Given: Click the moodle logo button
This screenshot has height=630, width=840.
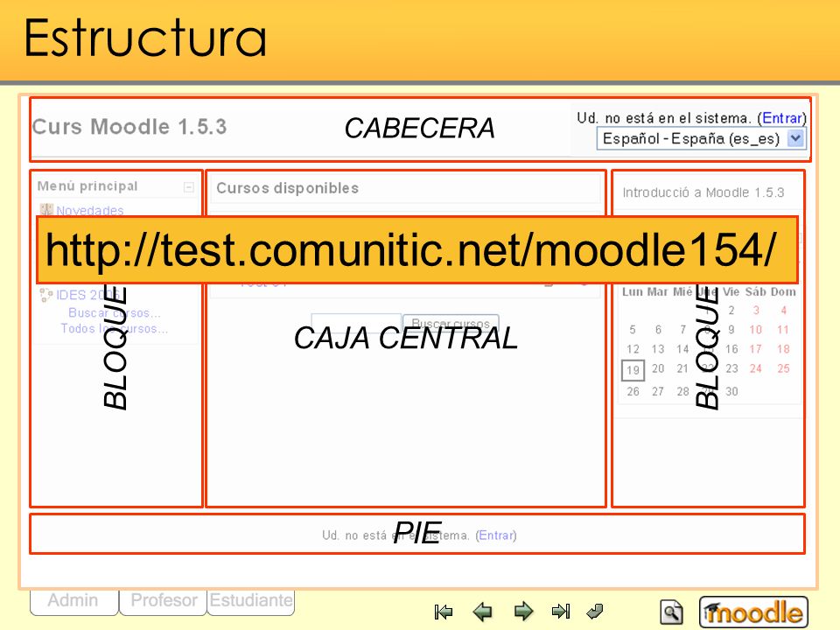Looking at the screenshot, I should click(753, 612).
